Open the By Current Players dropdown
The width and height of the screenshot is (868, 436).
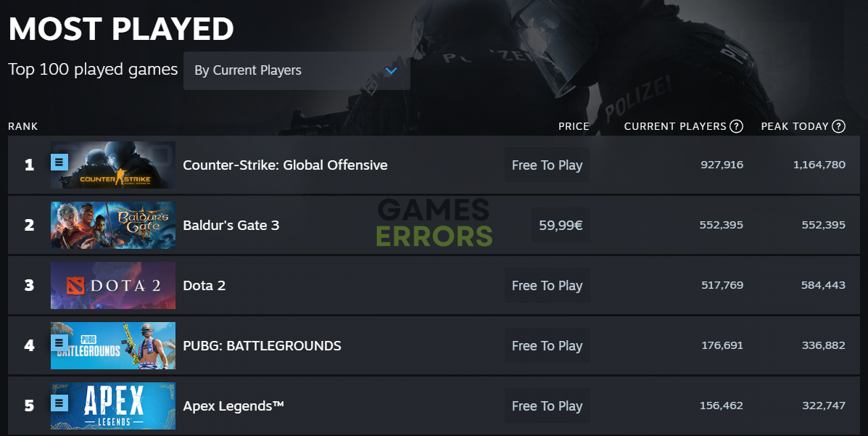297,71
